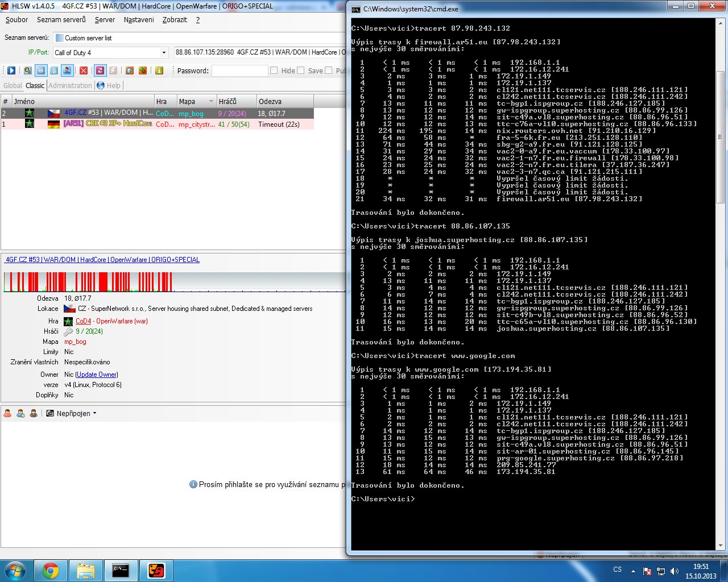Show hidden system tray icons arrow
This screenshot has width=728, height=582.
[633, 571]
